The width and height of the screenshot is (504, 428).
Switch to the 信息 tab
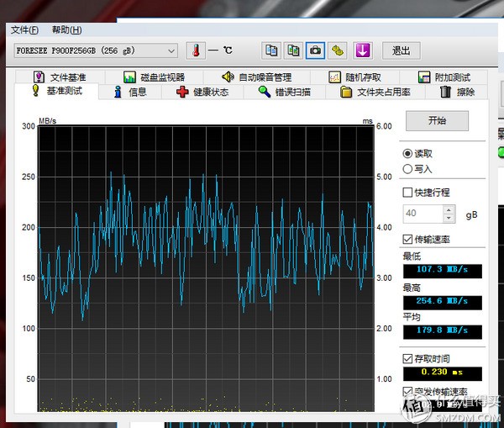tap(130, 92)
